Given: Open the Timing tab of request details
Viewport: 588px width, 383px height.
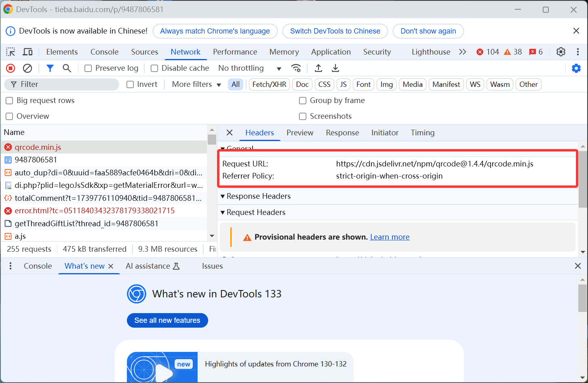Looking at the screenshot, I should tap(422, 133).
